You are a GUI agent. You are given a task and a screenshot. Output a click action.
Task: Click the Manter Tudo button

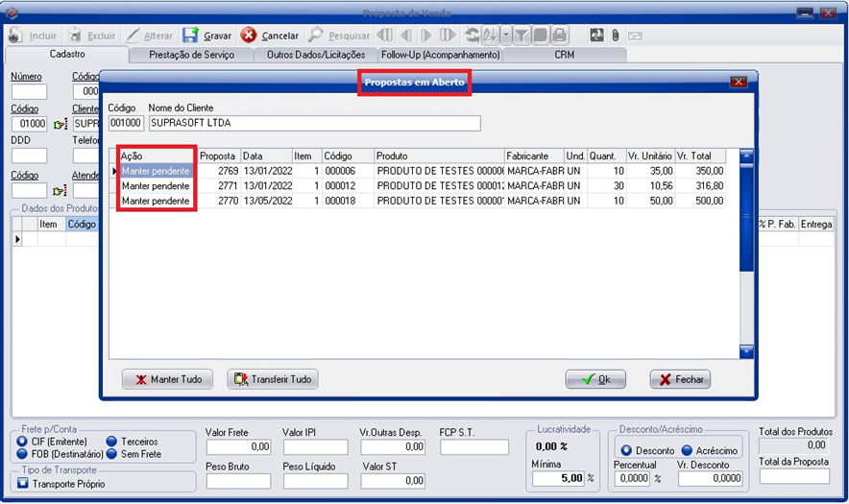tap(168, 379)
